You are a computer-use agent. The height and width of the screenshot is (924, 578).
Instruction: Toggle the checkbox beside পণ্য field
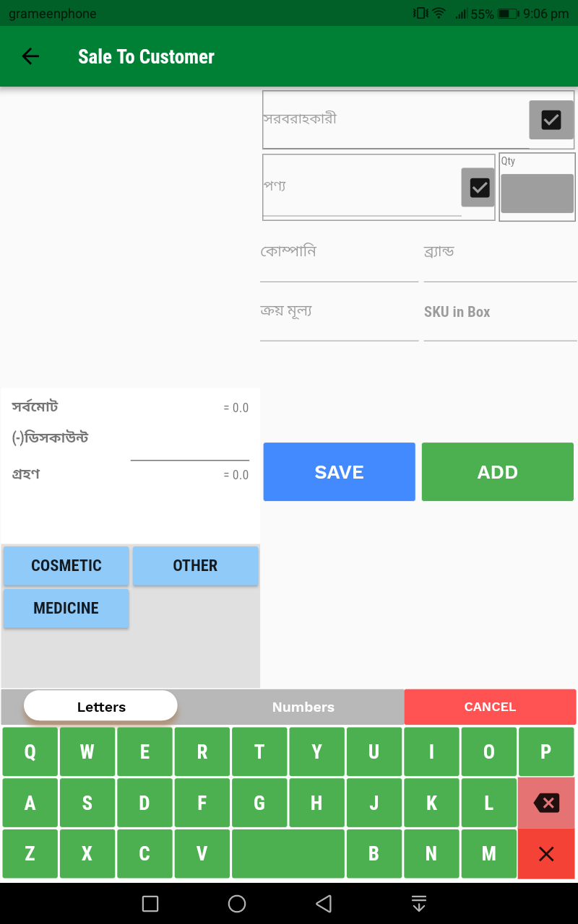(x=478, y=188)
